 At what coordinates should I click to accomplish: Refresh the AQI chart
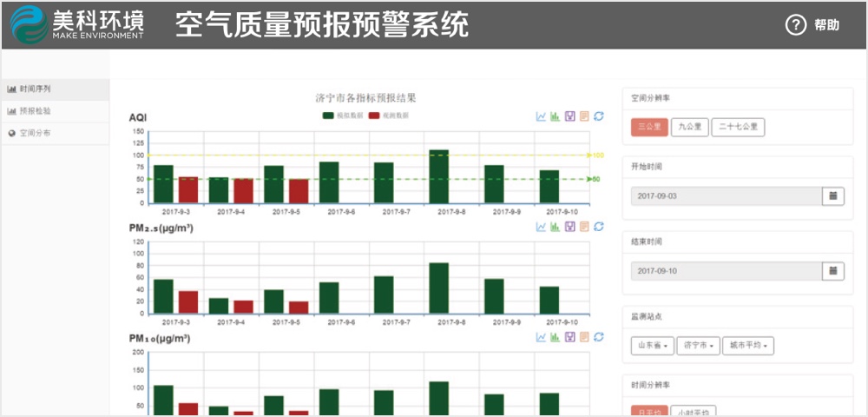pos(598,116)
